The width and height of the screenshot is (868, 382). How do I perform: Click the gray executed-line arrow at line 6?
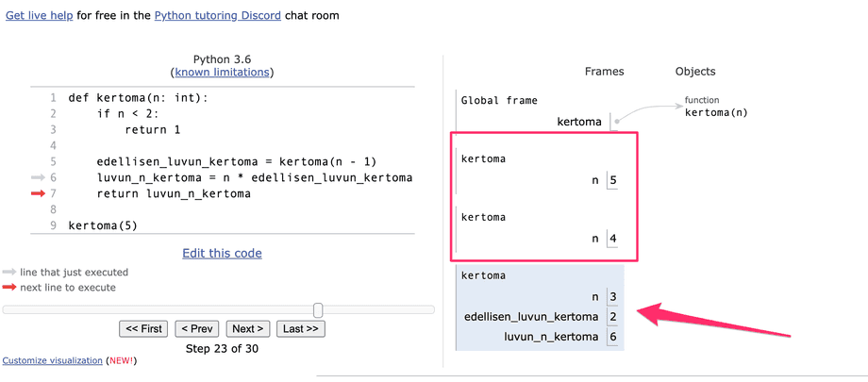[38, 177]
